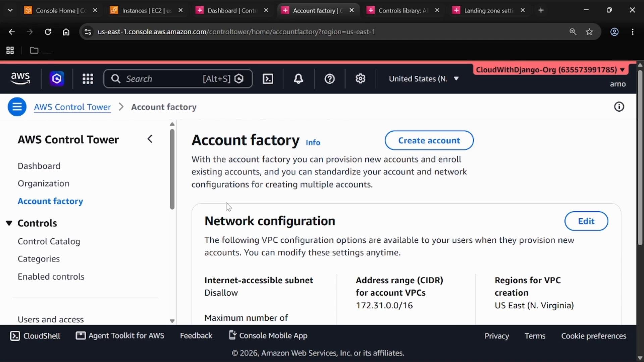This screenshot has height=362, width=644.
Task: Open a new browser tab
Action: click(541, 10)
